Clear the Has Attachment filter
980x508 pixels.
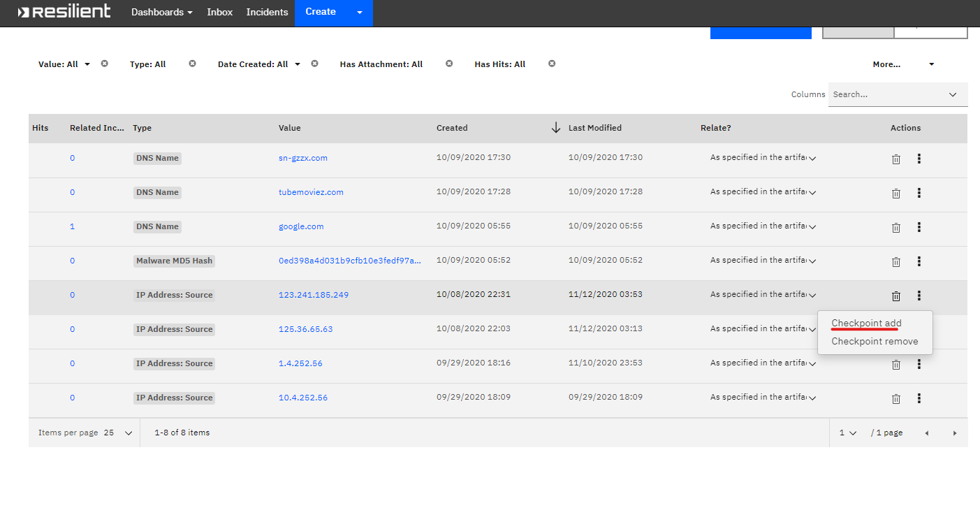[x=449, y=64]
